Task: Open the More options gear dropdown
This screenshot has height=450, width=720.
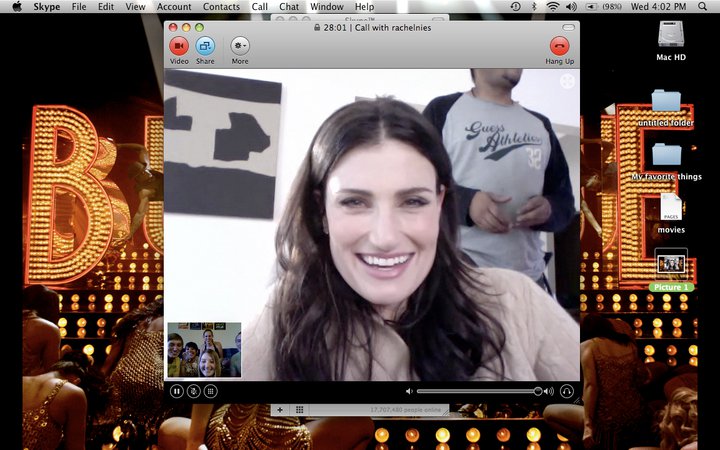Action: click(240, 45)
